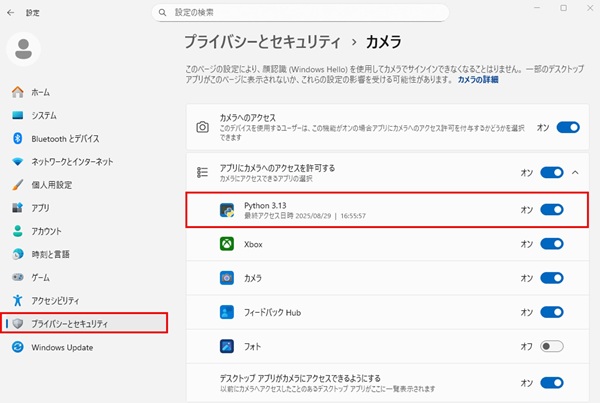The width and height of the screenshot is (600, 403).
Task: Click the search magnifier icon
Action: click(x=162, y=13)
